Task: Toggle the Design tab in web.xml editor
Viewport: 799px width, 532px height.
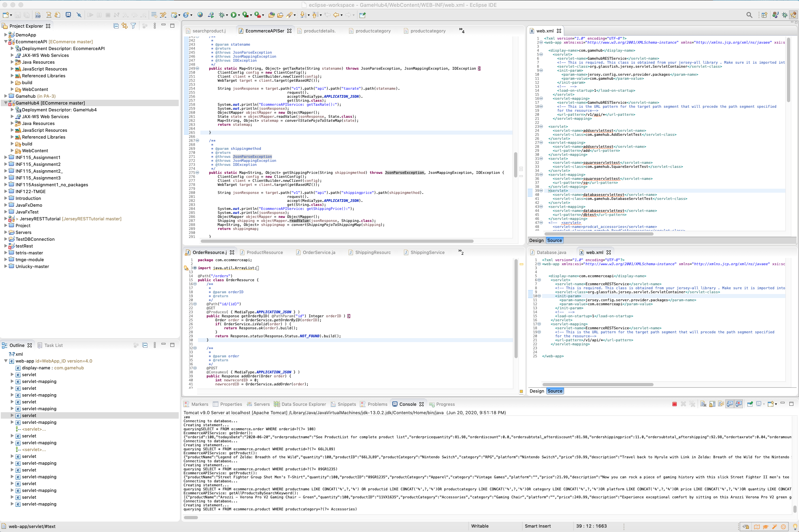Action: 535,240
